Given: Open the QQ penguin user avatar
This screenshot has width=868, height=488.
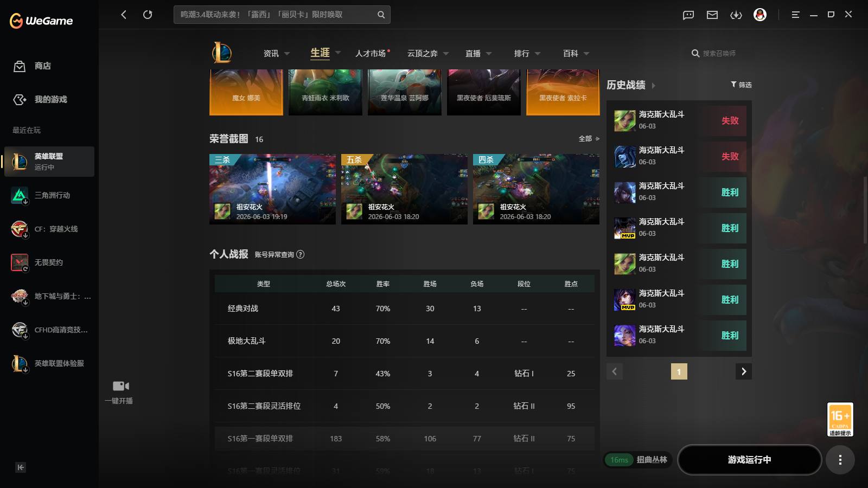Looking at the screenshot, I should (x=760, y=15).
